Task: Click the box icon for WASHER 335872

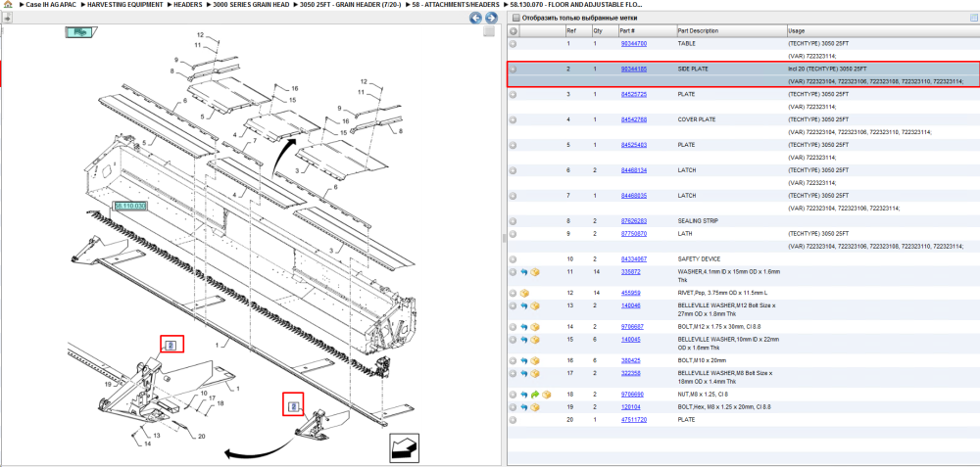Action: tap(535, 272)
